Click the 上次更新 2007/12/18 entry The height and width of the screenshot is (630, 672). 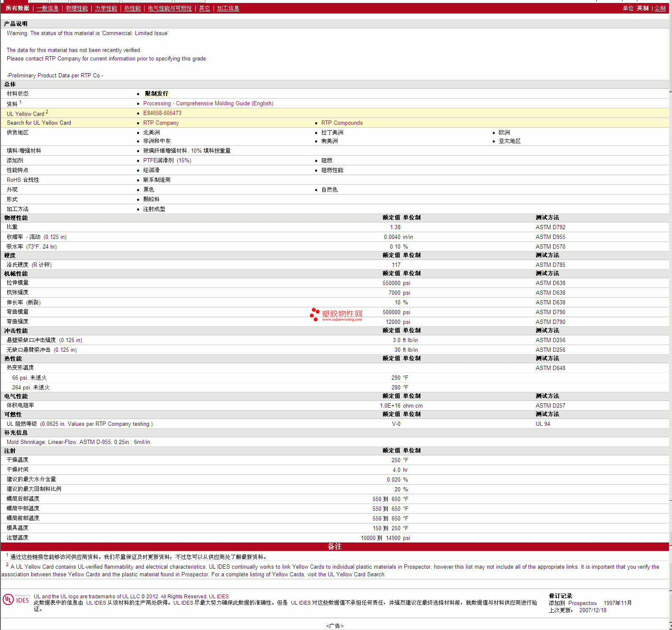coord(577,611)
